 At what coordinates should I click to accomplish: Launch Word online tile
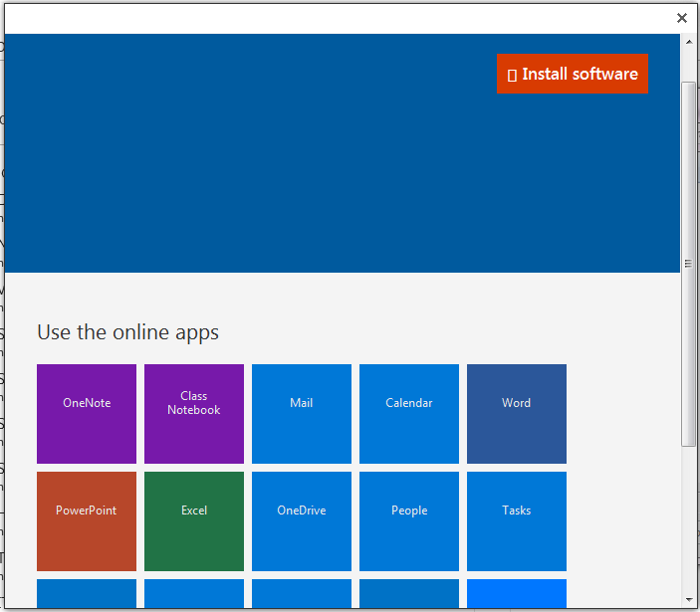coord(517,414)
